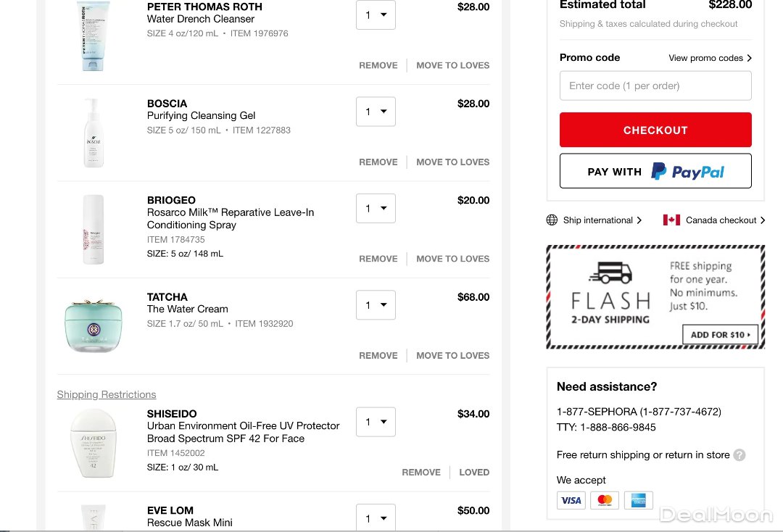Pay with PayPal button
This screenshot has height=532, width=783.
(x=655, y=172)
